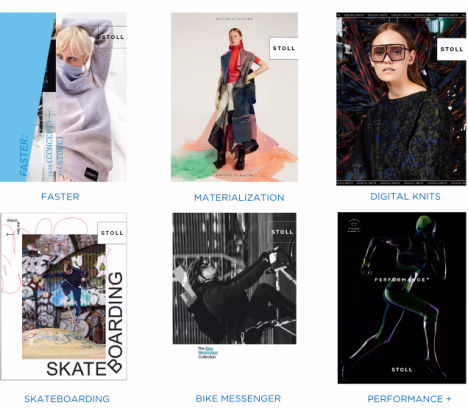Select the Faster cover with lilac sweater
Viewport: 468px width, 408px height.
click(x=63, y=97)
